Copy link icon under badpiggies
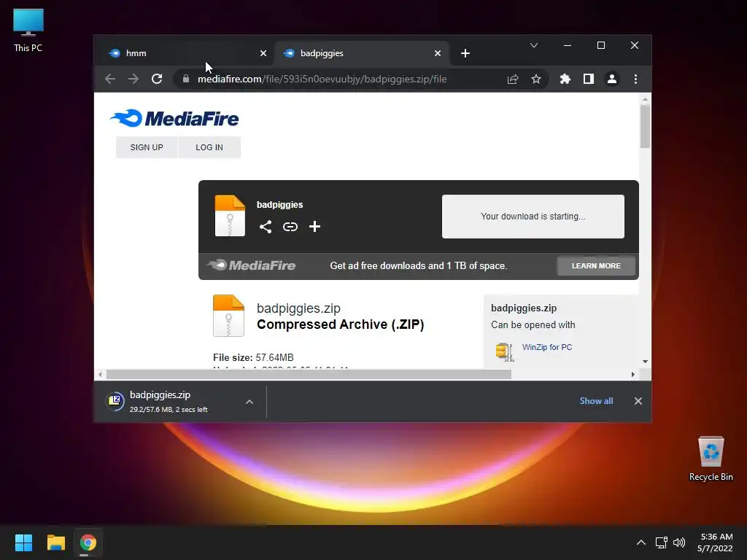 [290, 227]
